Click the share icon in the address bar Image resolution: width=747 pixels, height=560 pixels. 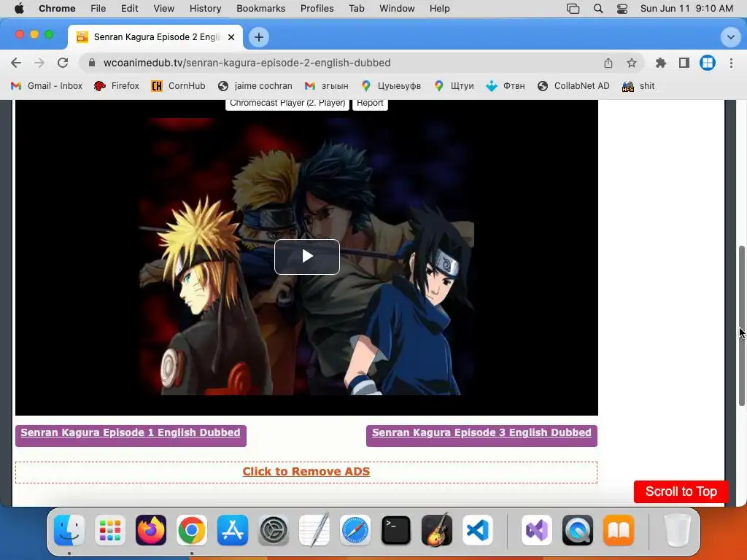(x=608, y=63)
